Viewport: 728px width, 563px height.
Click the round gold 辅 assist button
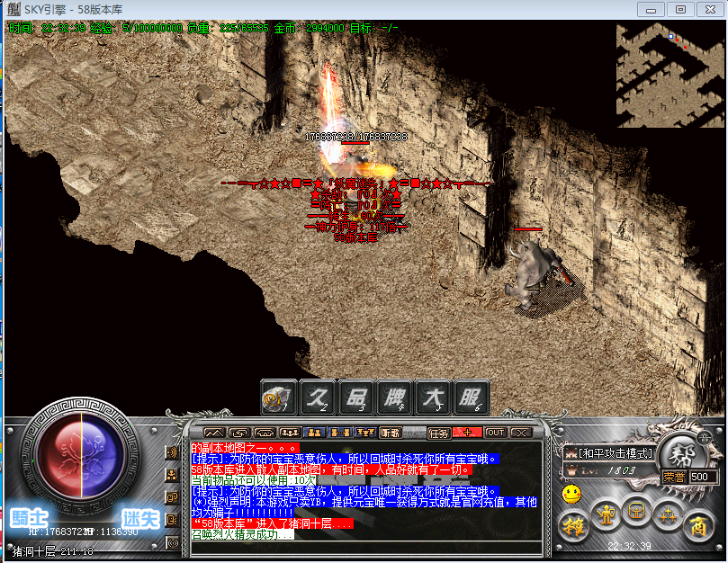(x=574, y=526)
